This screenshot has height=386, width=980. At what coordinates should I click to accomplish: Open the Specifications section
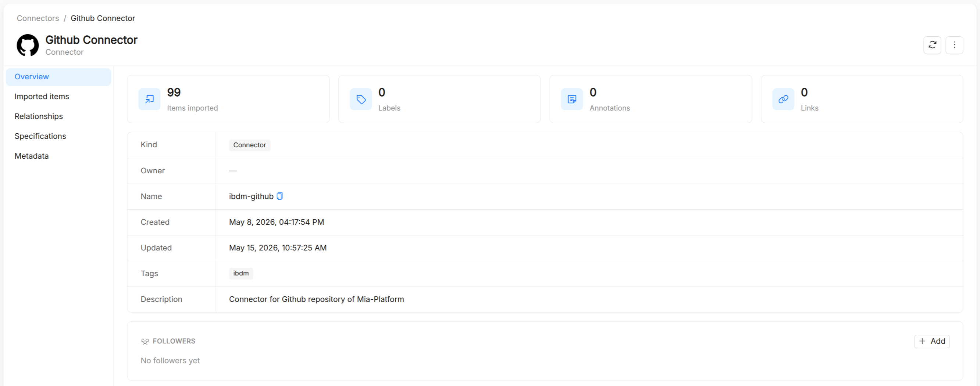(58, 136)
